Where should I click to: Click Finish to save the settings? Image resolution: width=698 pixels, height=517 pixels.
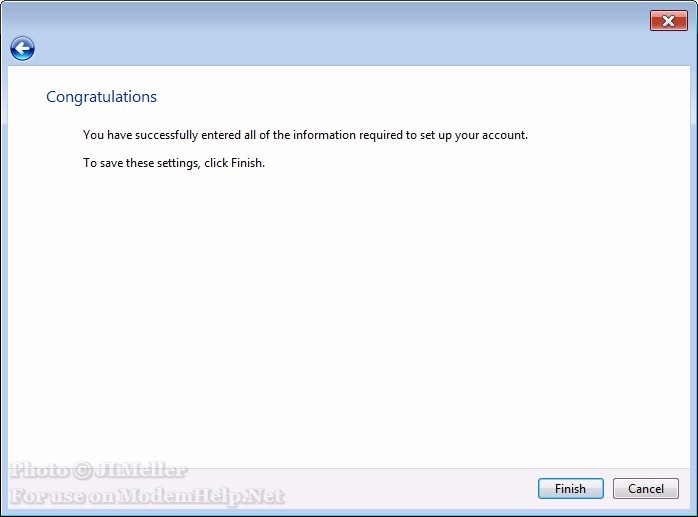(x=570, y=489)
